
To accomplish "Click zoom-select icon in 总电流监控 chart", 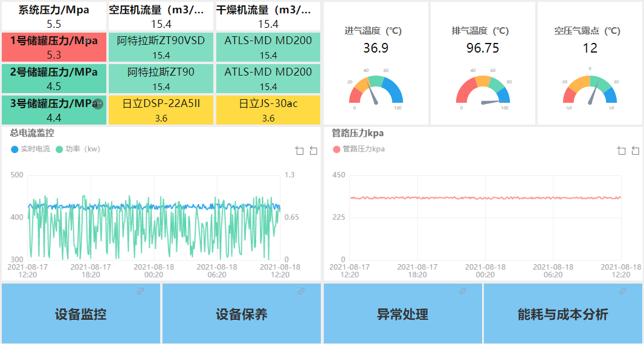I will pos(300,151).
